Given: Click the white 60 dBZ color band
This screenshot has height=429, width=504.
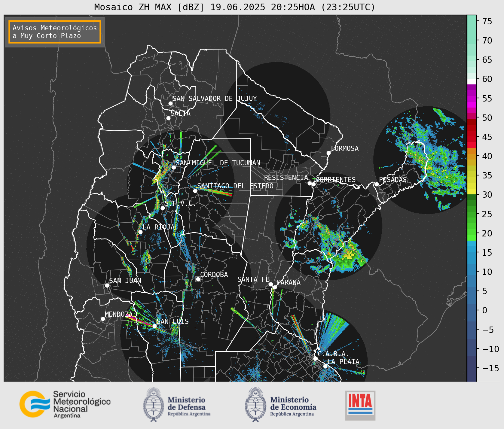Looking at the screenshot, I should (x=472, y=81).
